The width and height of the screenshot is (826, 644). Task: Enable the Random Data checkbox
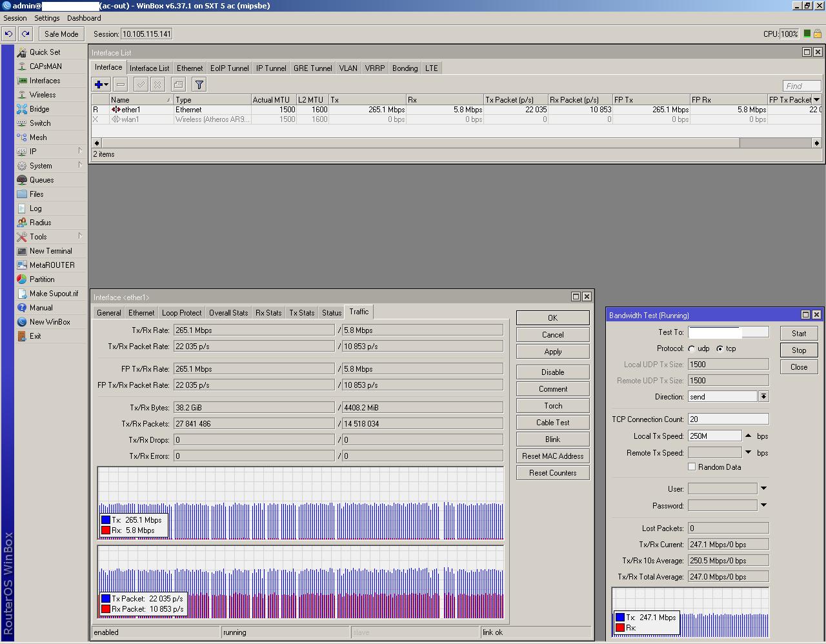click(x=692, y=467)
